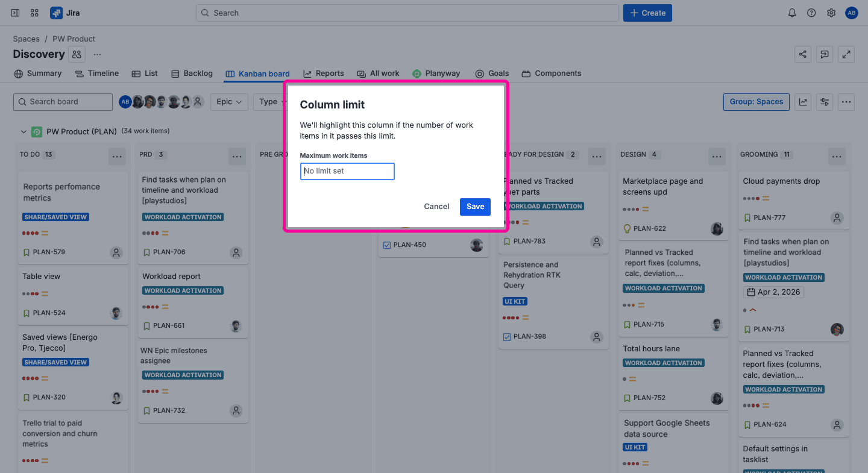Viewport: 868px width, 473px height.
Task: Open the feedback icon beside share
Action: click(825, 54)
